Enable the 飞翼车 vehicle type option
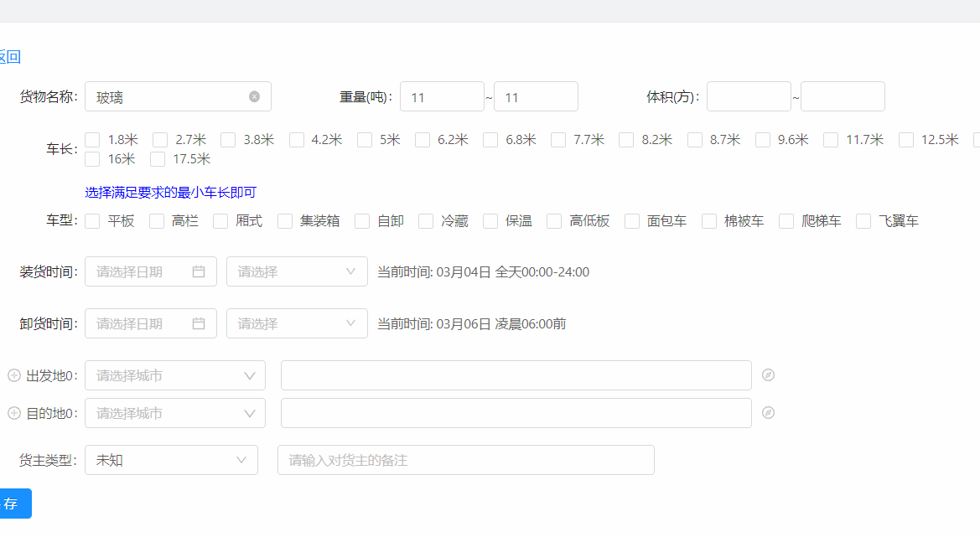This screenshot has height=537, width=980. 863,220
